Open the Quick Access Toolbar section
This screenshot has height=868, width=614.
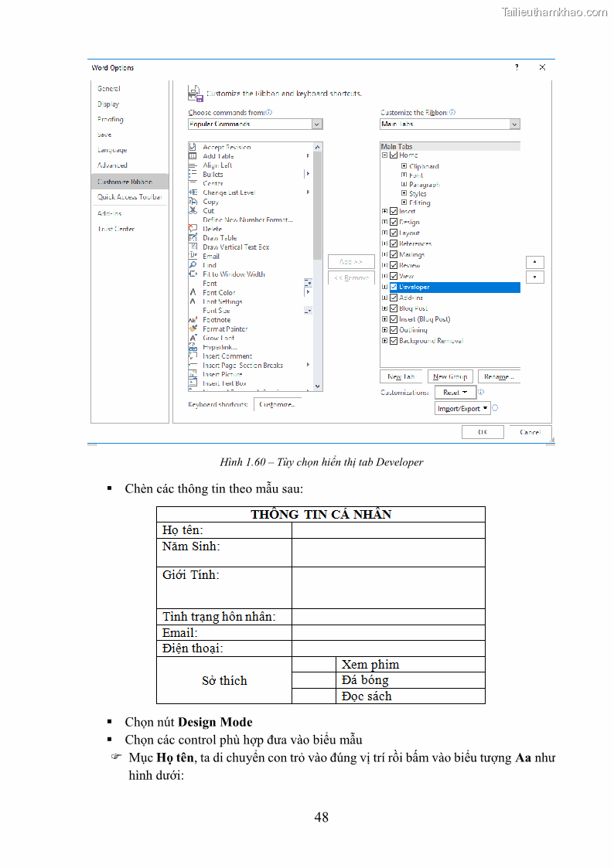129,197
